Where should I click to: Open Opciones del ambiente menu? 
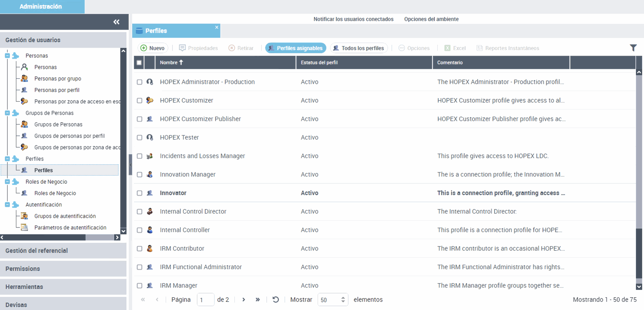click(x=431, y=19)
